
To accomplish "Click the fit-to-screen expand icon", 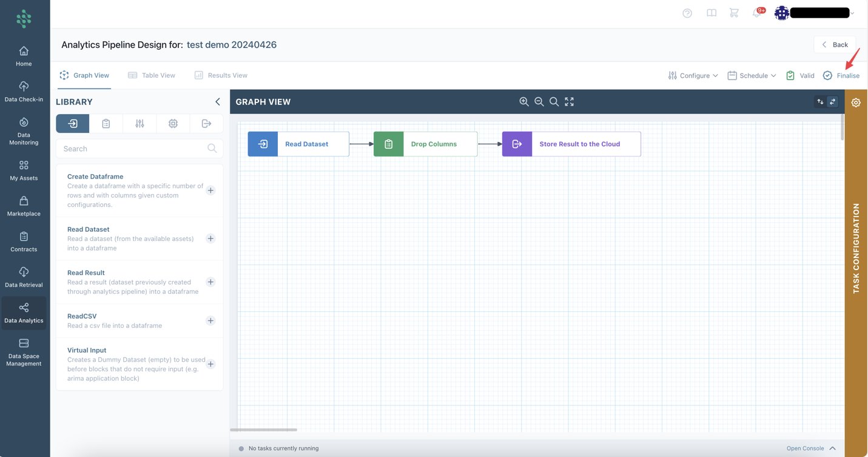I will [569, 102].
